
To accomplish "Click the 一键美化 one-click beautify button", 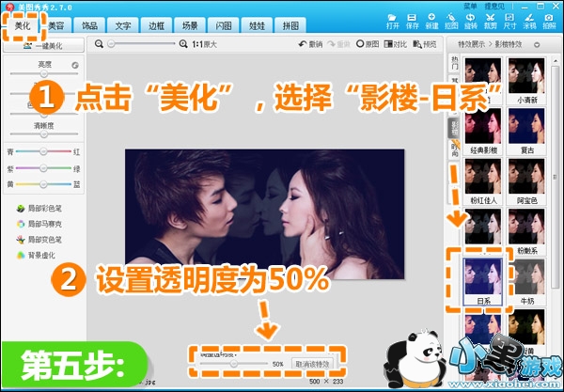I will point(43,46).
